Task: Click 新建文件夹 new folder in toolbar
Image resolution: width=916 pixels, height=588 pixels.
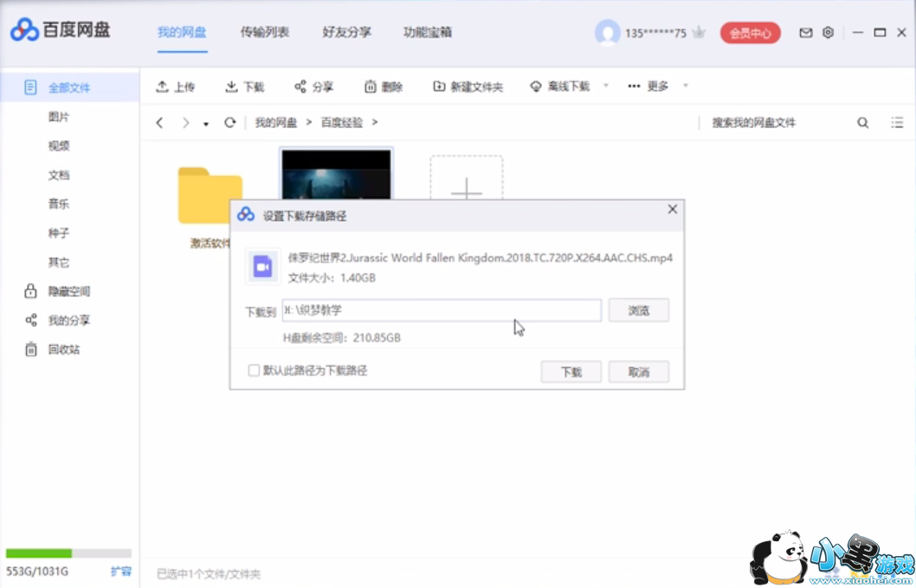Action: click(x=468, y=87)
